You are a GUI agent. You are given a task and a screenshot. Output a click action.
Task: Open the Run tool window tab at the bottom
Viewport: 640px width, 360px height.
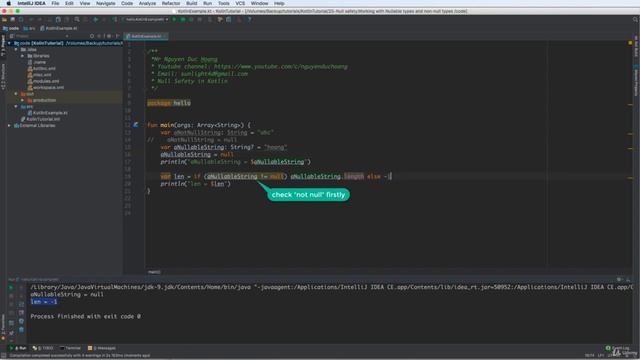18,348
